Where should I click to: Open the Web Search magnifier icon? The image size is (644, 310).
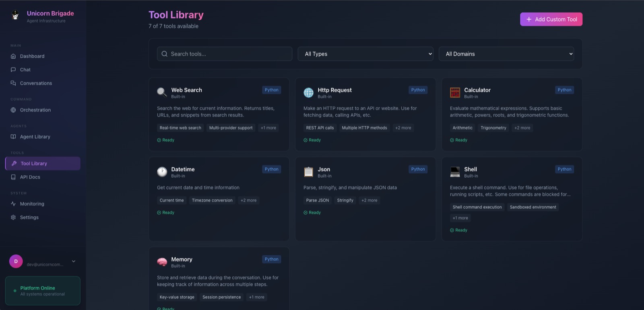(x=162, y=92)
